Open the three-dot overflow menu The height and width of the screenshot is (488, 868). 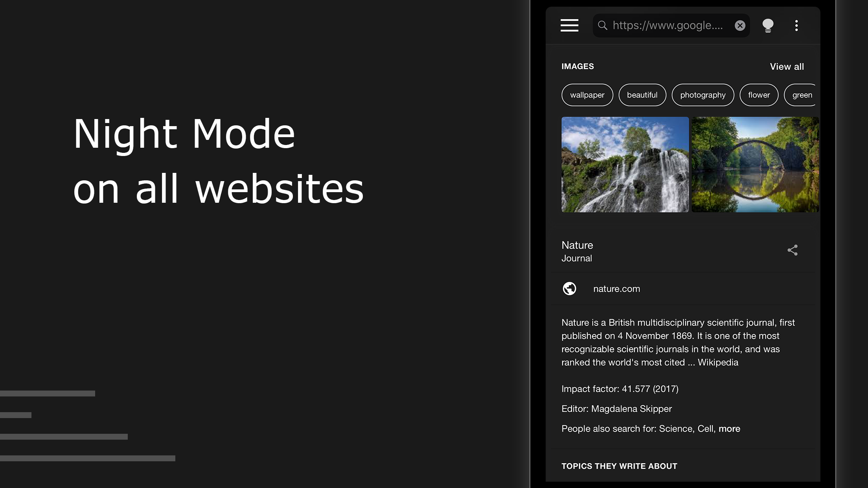click(796, 26)
